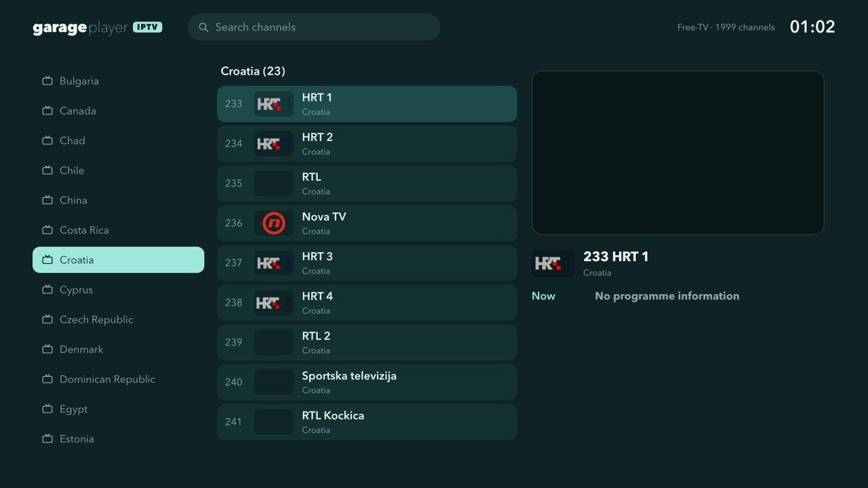Click the HRT 2 channel logo
The image size is (868, 488).
274,144
